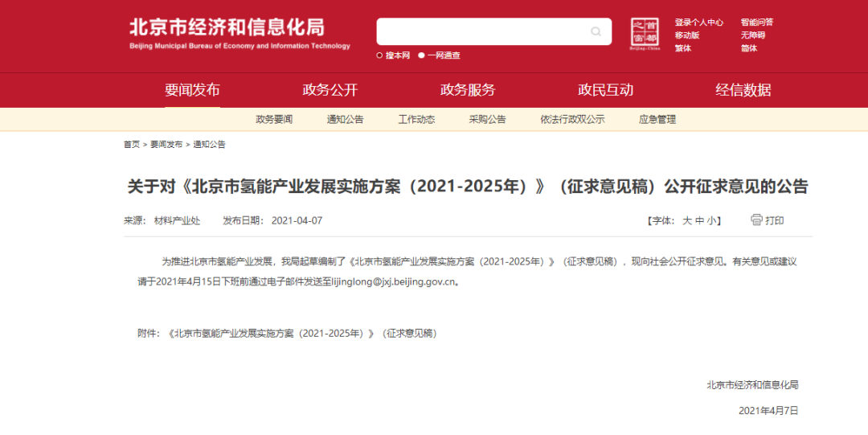Viewport: 868px width, 435px height.
Task: Click the printer icon beside 打印
Action: pyautogui.click(x=756, y=220)
